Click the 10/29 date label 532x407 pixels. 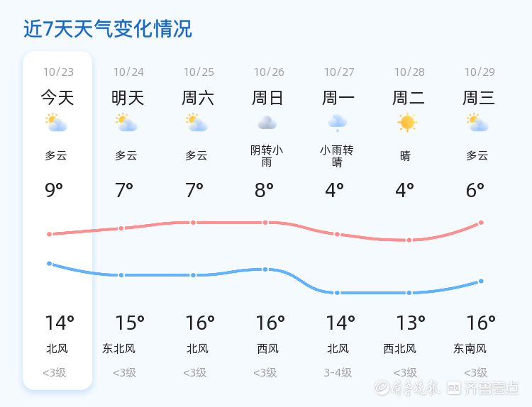tap(480, 72)
